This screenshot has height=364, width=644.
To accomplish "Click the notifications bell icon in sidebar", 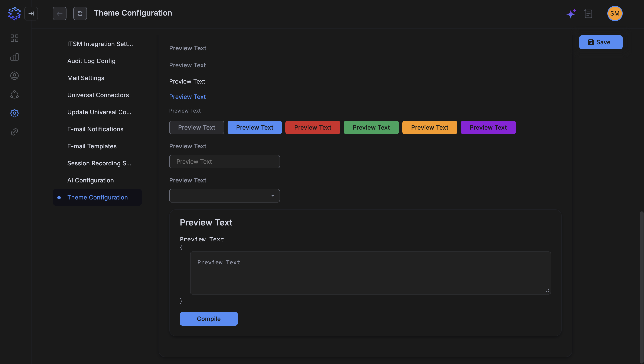I will (14, 94).
